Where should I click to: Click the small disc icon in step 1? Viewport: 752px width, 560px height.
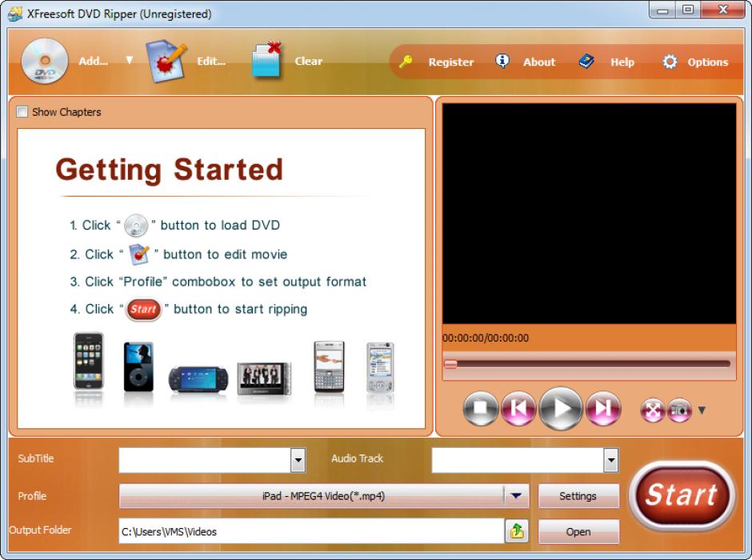pyautogui.click(x=136, y=226)
